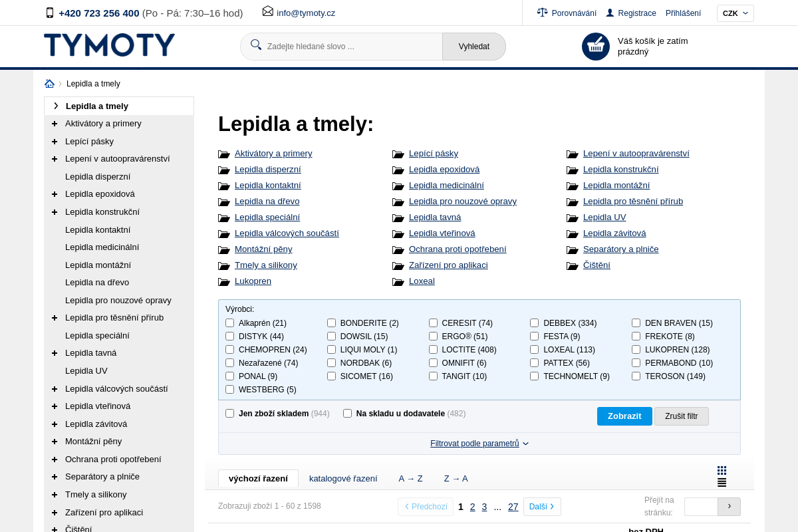The height and width of the screenshot is (532, 798).
Task: Click folder icon beside Lepidla UV
Action: point(572,218)
